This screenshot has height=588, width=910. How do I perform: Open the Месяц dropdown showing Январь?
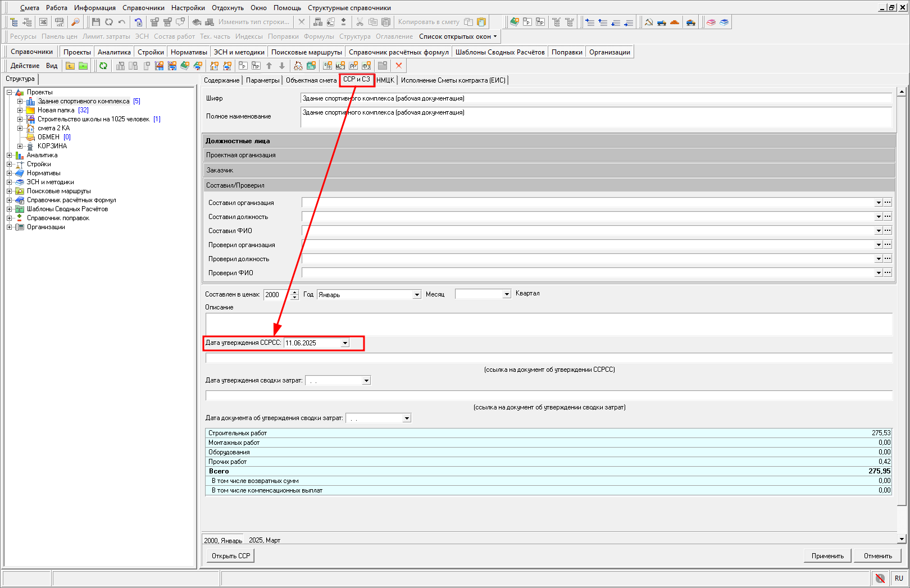point(417,295)
